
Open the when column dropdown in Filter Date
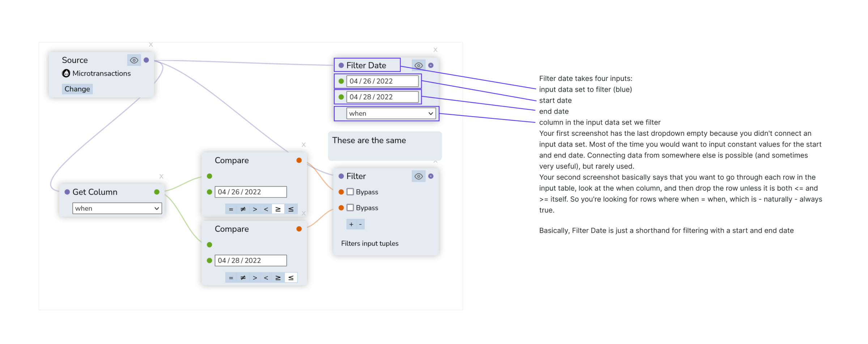(x=391, y=113)
